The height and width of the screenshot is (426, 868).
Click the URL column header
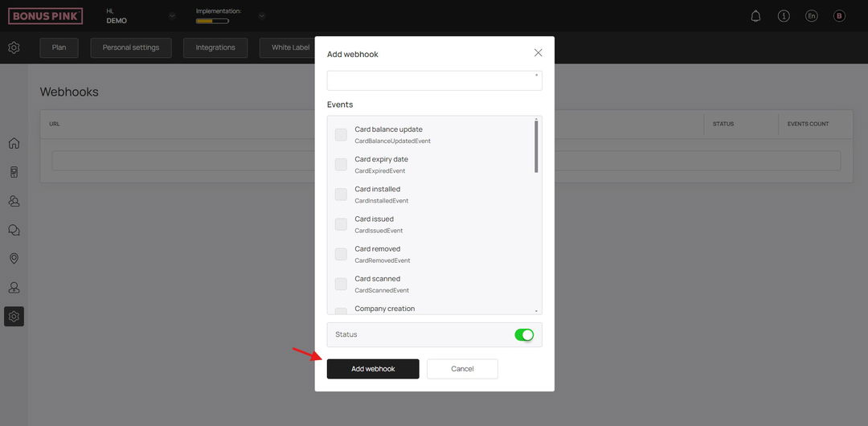(x=55, y=124)
